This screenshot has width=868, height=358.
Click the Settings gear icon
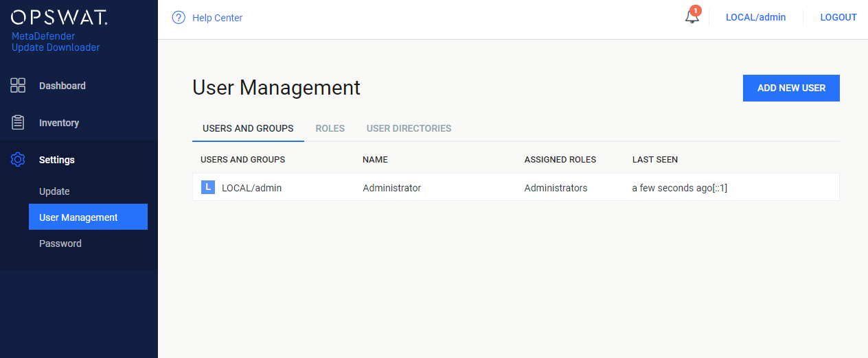[18, 160]
